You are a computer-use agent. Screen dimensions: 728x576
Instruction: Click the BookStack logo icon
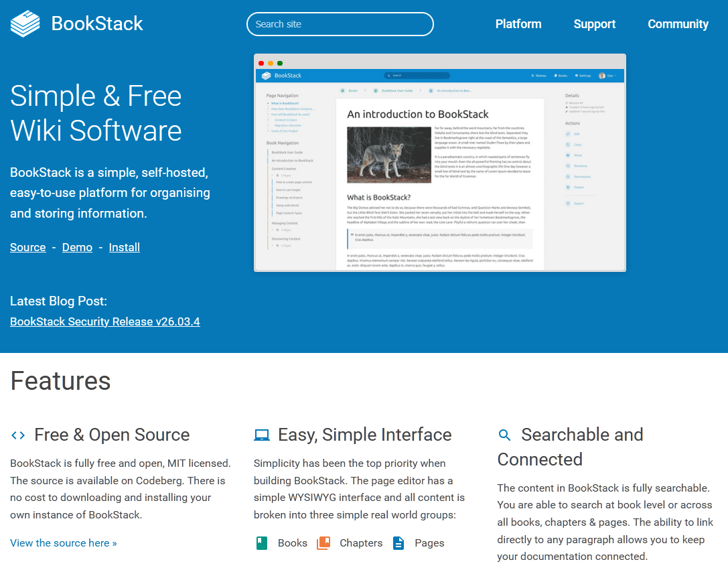tap(25, 23)
